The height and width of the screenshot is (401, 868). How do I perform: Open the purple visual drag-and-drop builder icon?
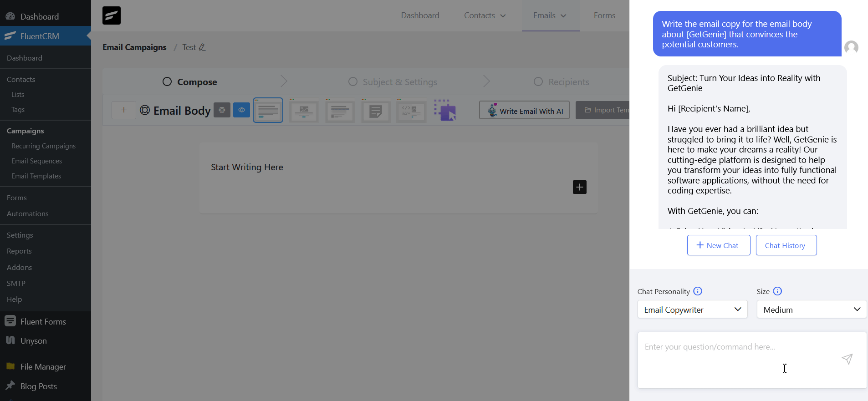coord(445,110)
